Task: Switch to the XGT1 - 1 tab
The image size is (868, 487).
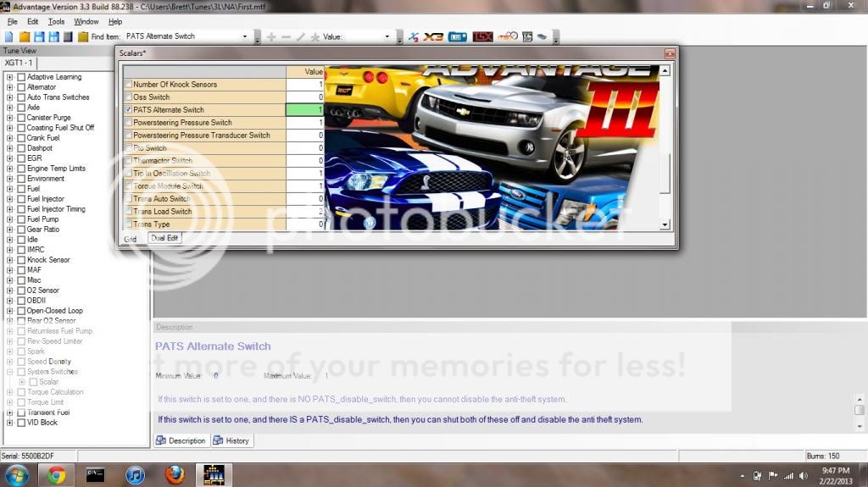Action: click(x=19, y=63)
